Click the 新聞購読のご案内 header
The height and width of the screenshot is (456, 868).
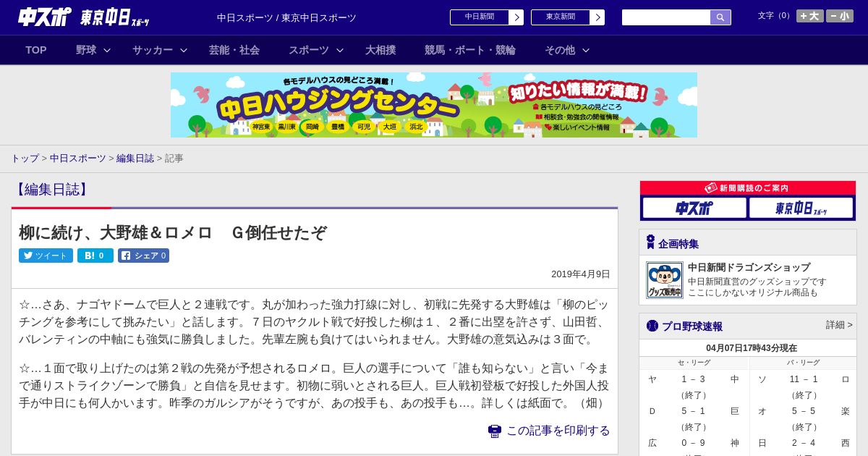point(748,188)
